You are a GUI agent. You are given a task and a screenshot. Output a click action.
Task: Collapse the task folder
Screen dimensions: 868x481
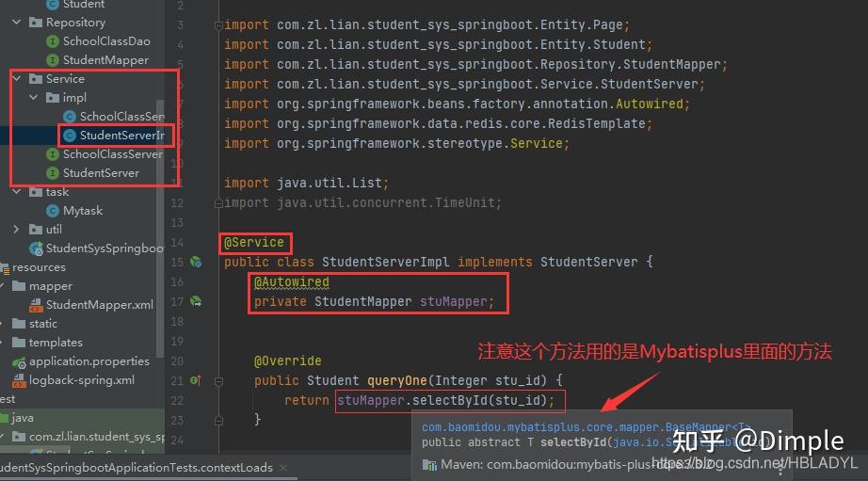pyautogui.click(x=17, y=191)
